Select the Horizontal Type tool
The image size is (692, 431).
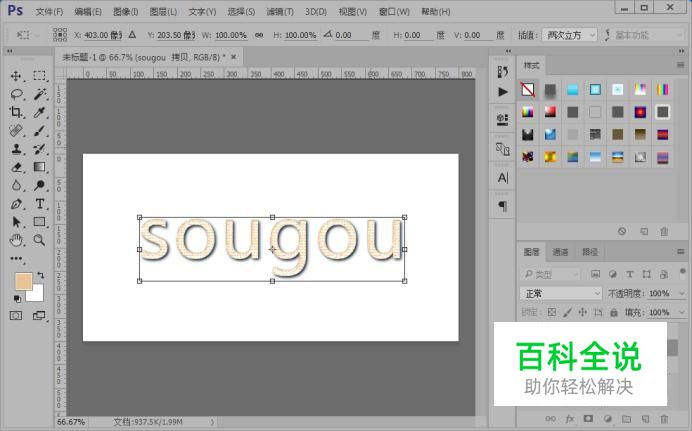coord(39,204)
